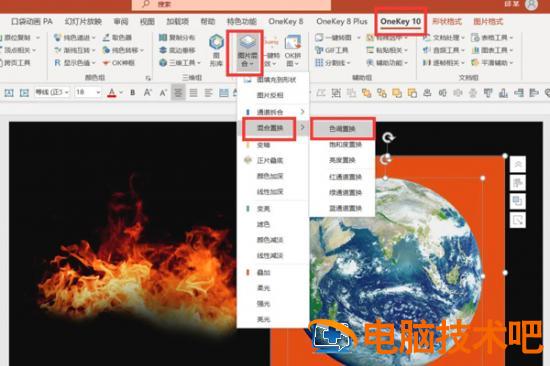550x366 pixels.
Task: Switch to the 口袋动画 PA tab
Action: click(32, 21)
